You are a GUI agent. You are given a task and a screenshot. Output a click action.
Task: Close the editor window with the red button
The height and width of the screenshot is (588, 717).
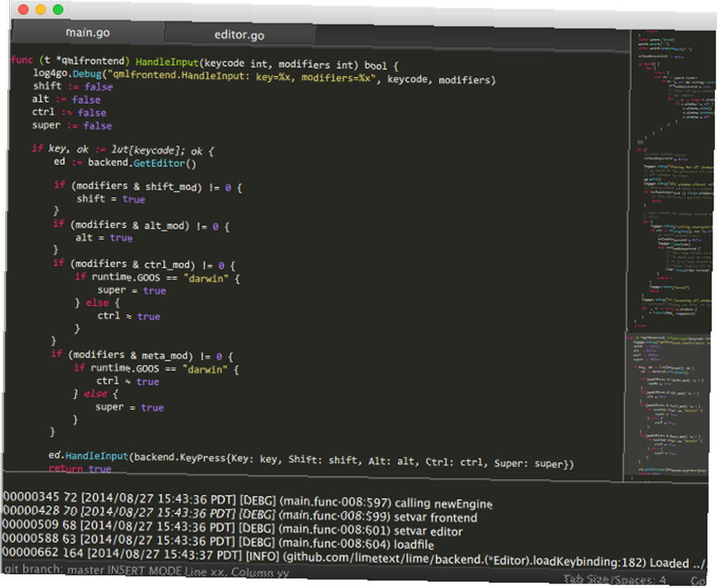tap(24, 9)
